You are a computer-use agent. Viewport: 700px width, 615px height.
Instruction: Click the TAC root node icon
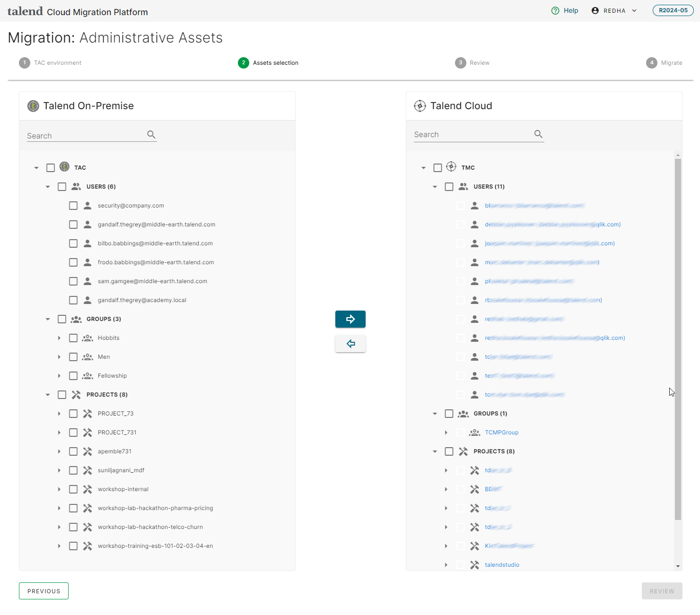65,167
